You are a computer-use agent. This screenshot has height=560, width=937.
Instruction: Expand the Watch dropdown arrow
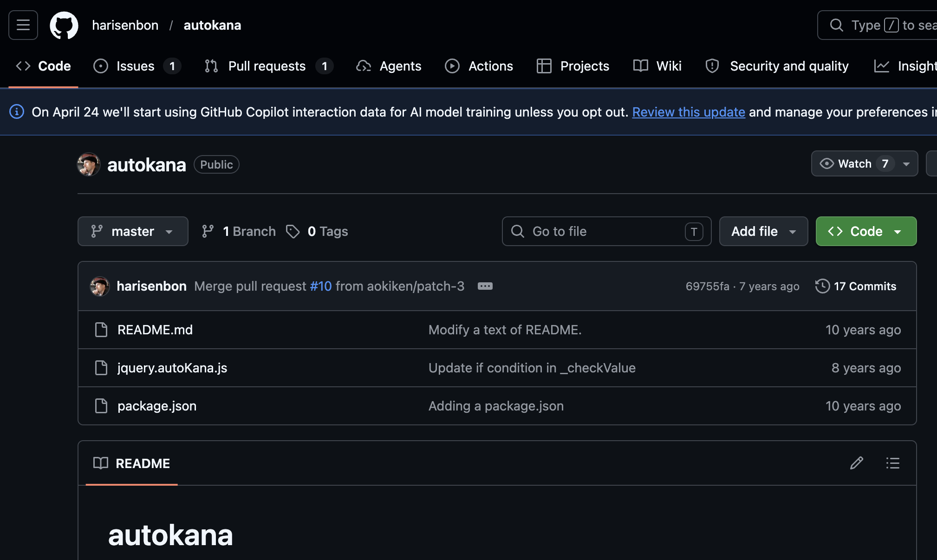906,163
